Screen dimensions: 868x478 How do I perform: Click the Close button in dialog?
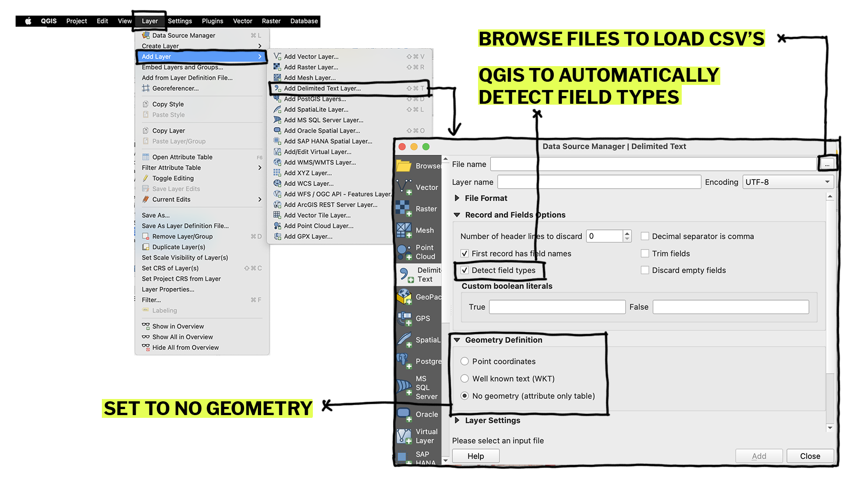point(810,456)
